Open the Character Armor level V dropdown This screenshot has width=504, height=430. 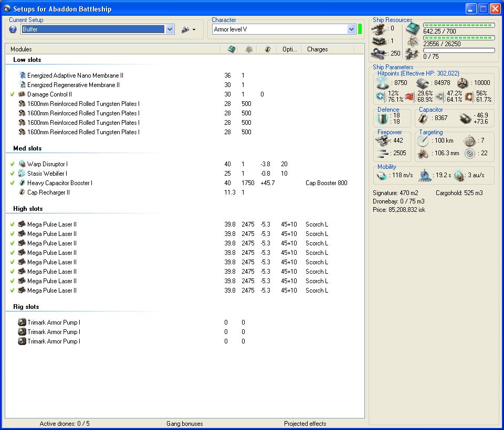(351, 29)
